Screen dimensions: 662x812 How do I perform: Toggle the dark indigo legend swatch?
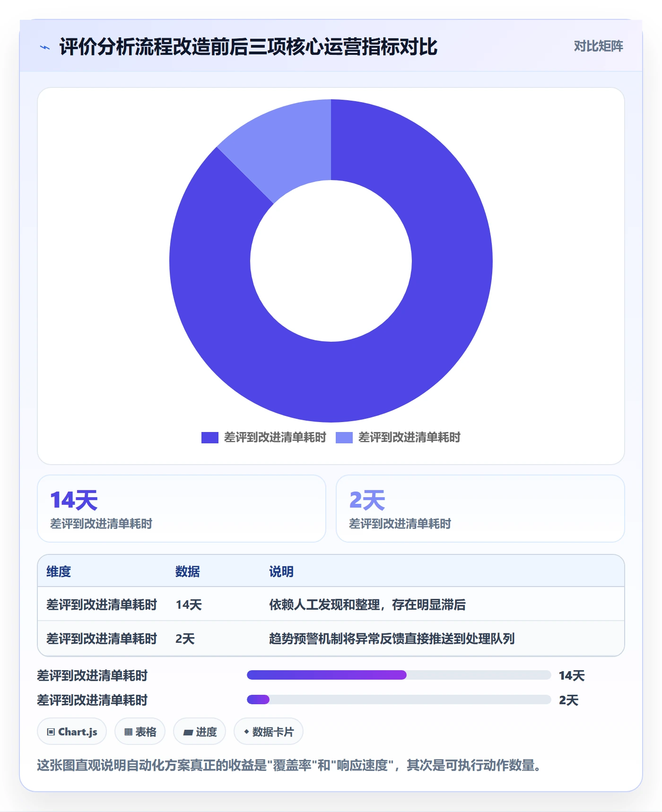209,438
